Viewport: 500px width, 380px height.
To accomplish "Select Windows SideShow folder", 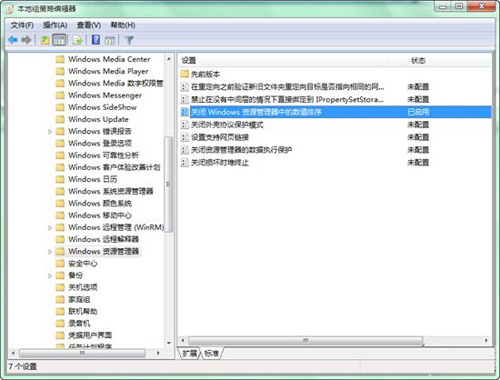I will pos(102,107).
